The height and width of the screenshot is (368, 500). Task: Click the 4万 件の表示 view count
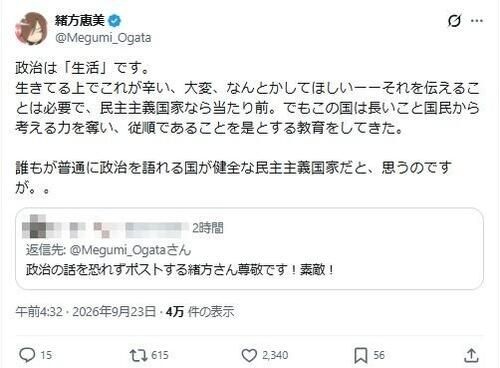pyautogui.click(x=200, y=312)
